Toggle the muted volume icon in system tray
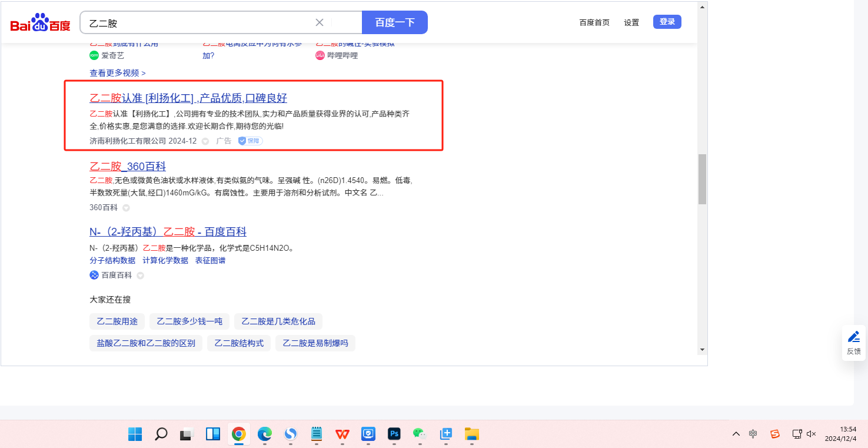This screenshot has height=448, width=868. pos(812,434)
